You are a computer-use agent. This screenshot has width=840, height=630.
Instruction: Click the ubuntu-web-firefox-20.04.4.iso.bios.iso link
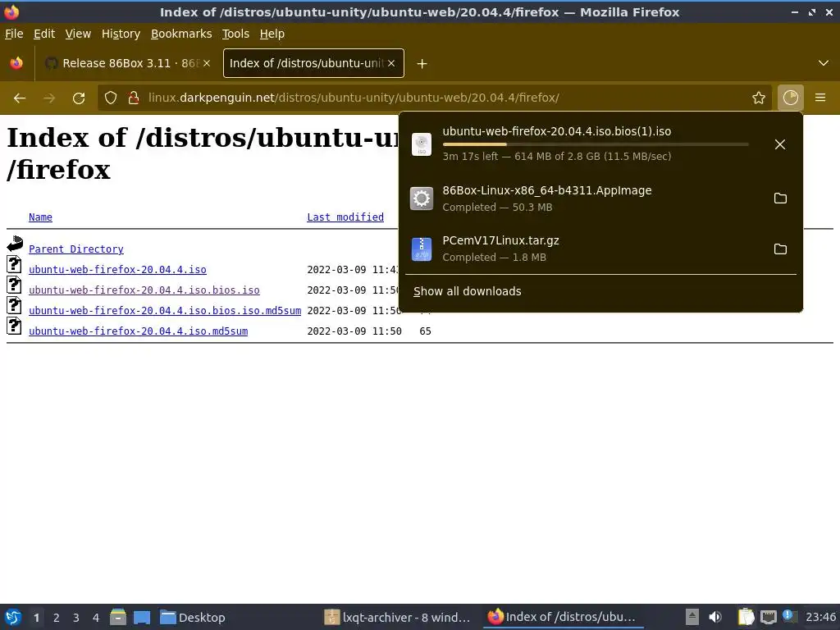(144, 290)
